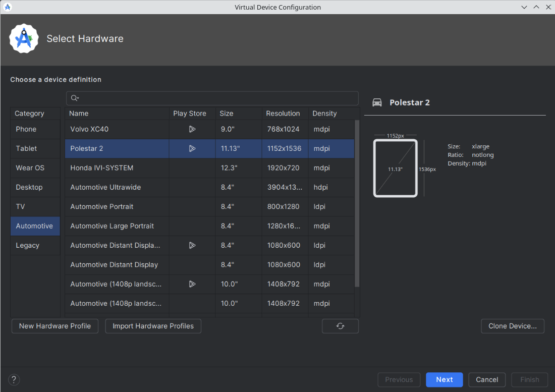555x392 pixels.
Task: Click the Android Studio icon in title bar
Action: tap(8, 7)
